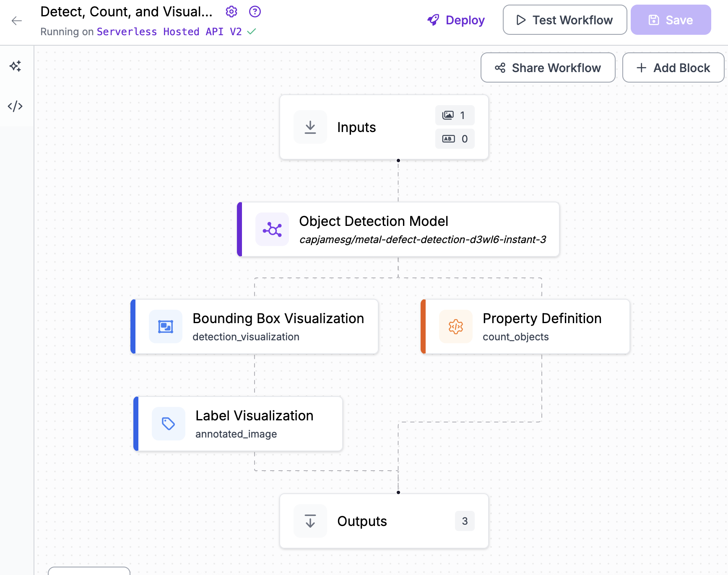Open Serverless Hosted API V2 link
The image size is (728, 575).
point(169,32)
